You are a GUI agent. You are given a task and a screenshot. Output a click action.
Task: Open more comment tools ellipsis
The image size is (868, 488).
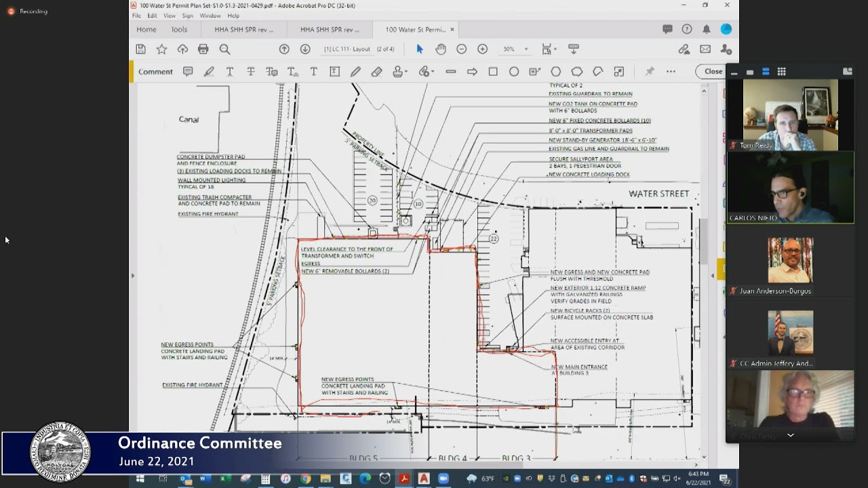click(671, 71)
